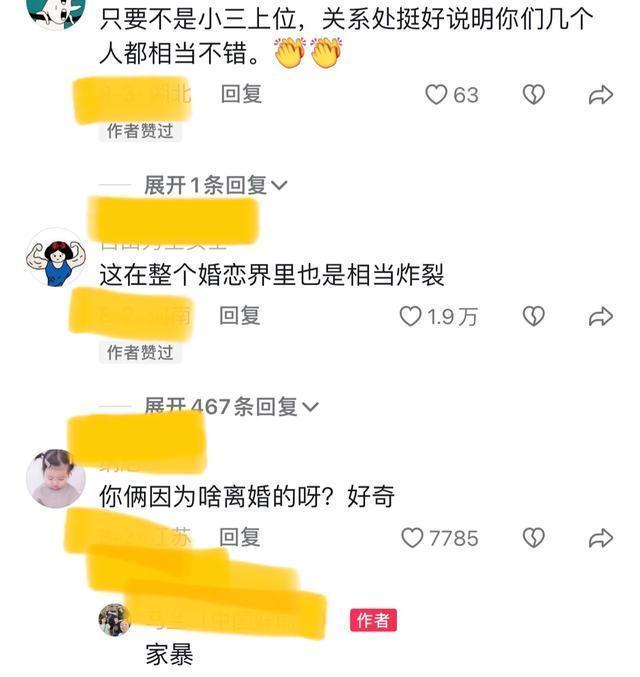640x677 pixels.
Task: Share the comment with 63 likes
Action: (601, 95)
